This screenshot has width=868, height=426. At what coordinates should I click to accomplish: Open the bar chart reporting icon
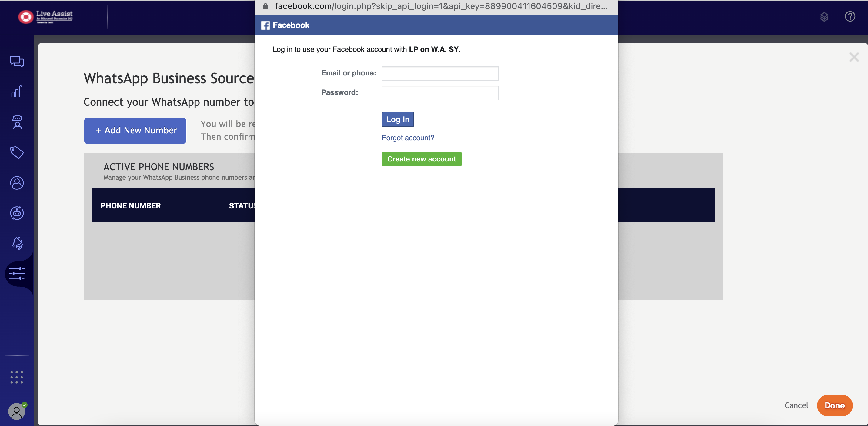(17, 92)
